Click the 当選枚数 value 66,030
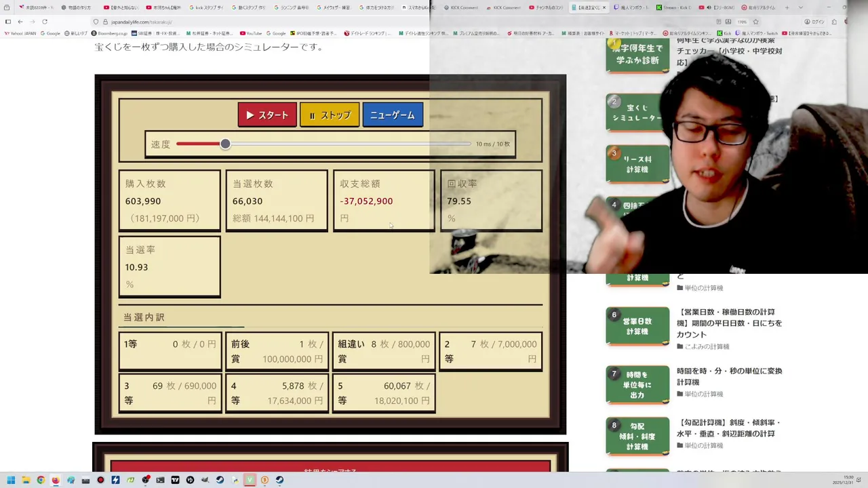This screenshot has width=868, height=488. coord(248,201)
